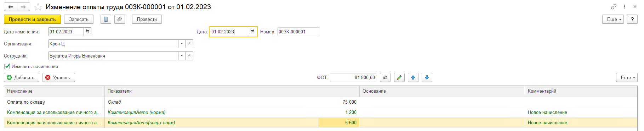Open the table Еще menu
644x131 pixels.
pos(627,77)
